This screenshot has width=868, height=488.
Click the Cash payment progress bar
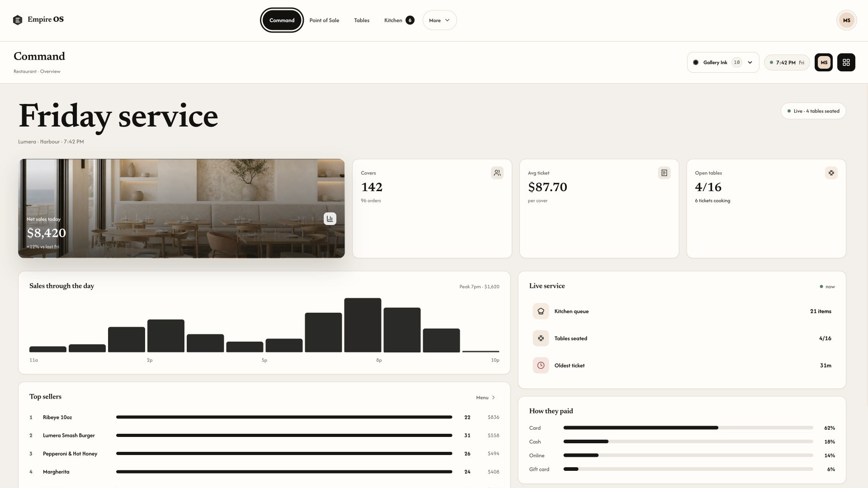(688, 442)
